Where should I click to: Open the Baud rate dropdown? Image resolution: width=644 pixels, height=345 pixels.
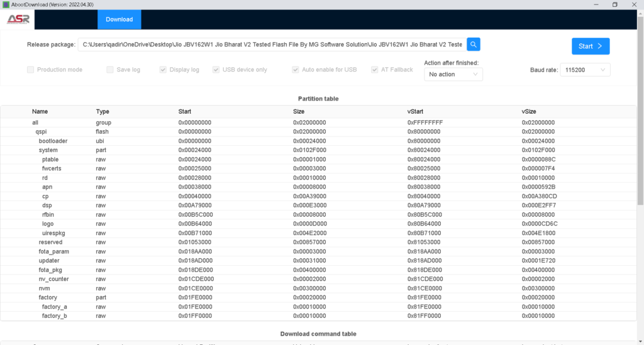[585, 70]
